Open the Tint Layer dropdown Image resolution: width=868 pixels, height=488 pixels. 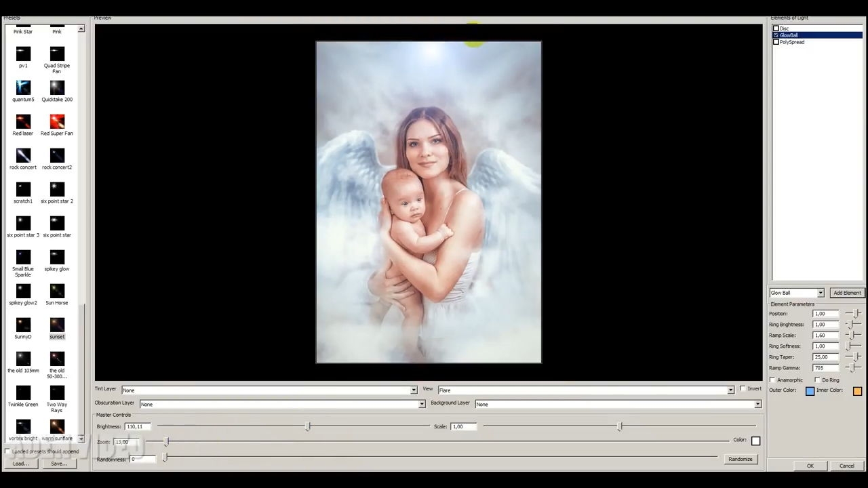269,390
